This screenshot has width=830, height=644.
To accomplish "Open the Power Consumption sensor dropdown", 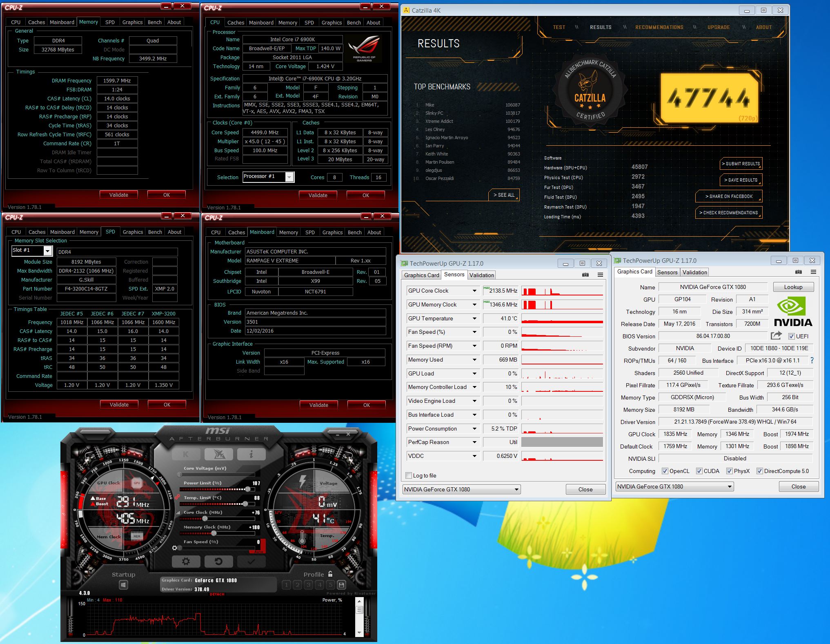I will (474, 429).
